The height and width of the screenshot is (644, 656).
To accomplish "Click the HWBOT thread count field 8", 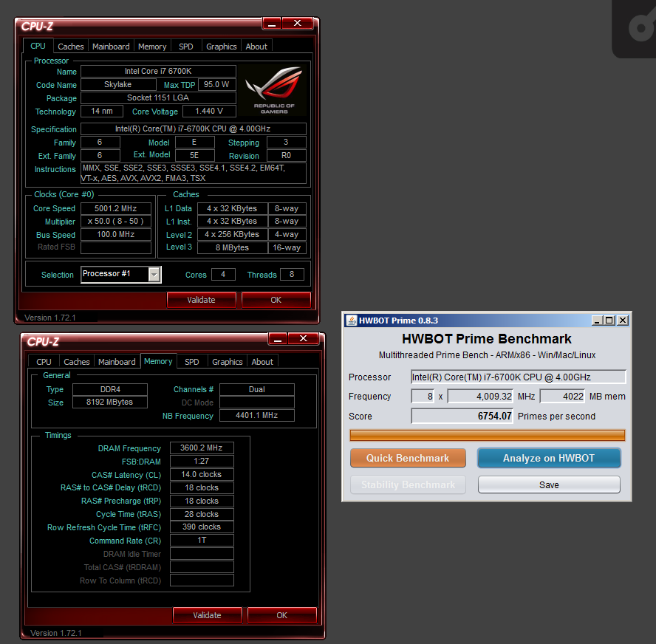I will point(423,396).
